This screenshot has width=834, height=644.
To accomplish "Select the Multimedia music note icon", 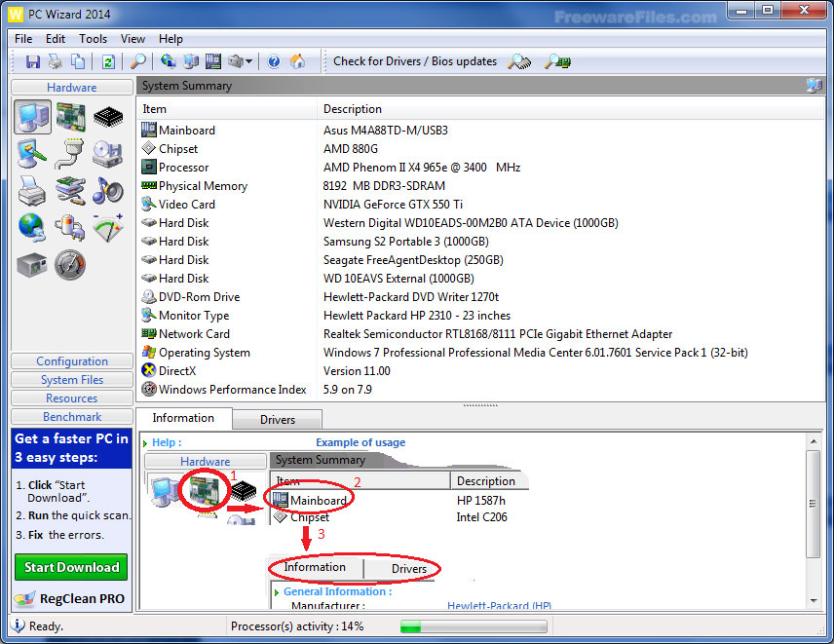I will (x=108, y=191).
